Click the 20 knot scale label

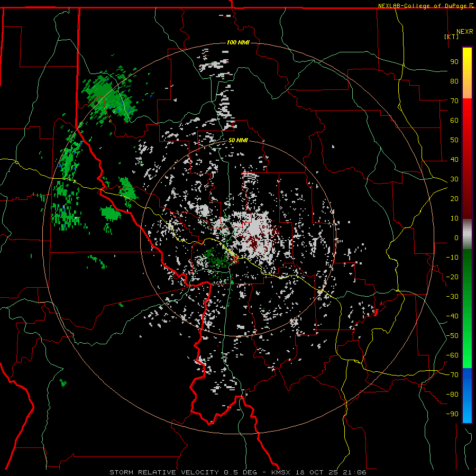coord(454,199)
